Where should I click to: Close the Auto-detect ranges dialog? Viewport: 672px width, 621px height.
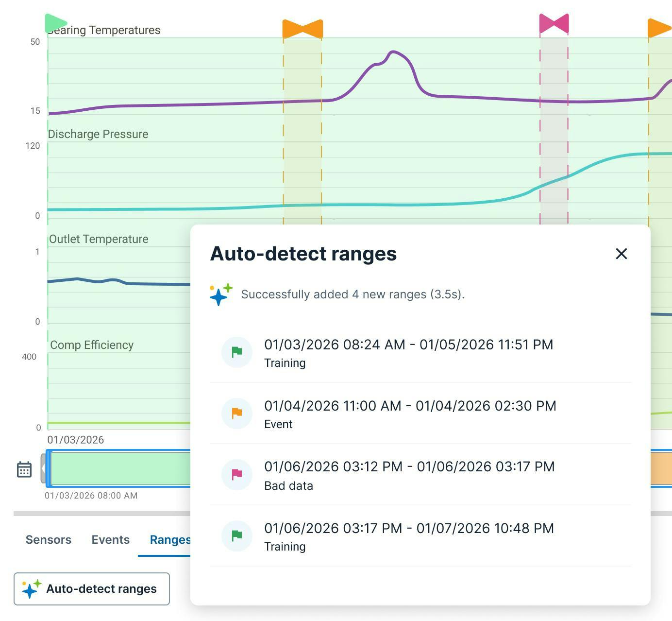(622, 254)
